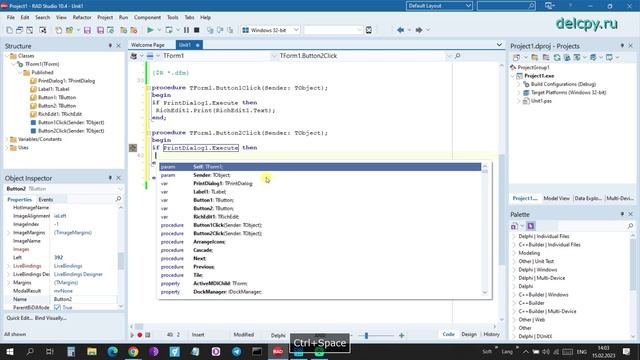Select LiveBindings Designer property value

pyautogui.click(x=78, y=274)
